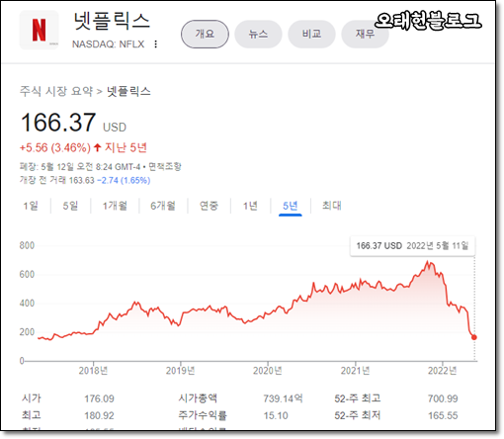This screenshot has height=439, width=504.
Task: Click the 52-주 최고 value 700.99
Action: [x=443, y=398]
